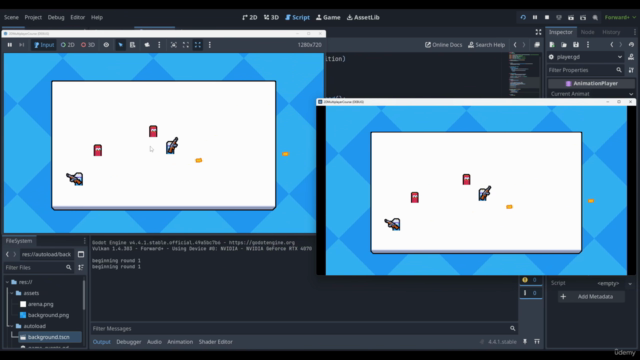The image size is (640, 360).
Task: Pause the embedded game with the suspend icon
Action: 9,45
